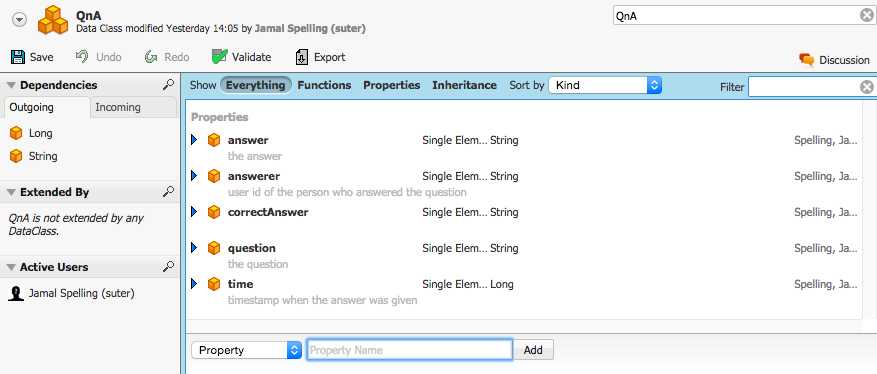Select the Outgoing dependencies tab
Viewport: 877px width, 374px height.
pyautogui.click(x=32, y=107)
